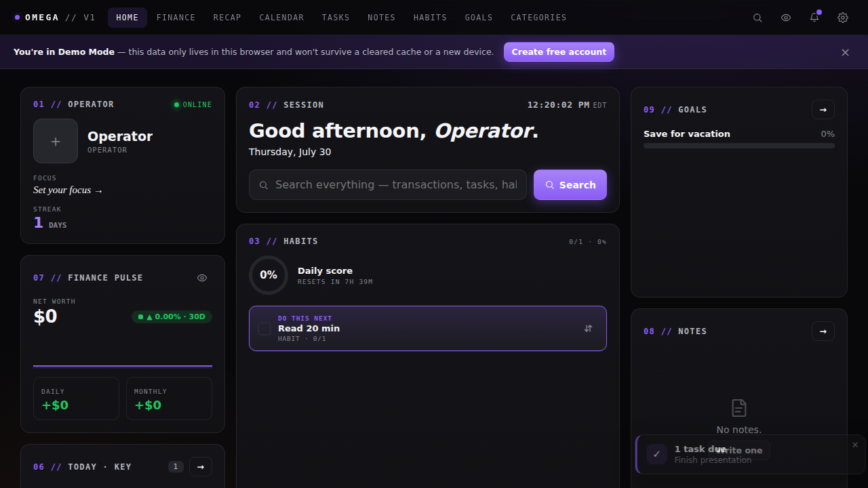Image resolution: width=868 pixels, height=488 pixels.
Task: Go to the Categories tab
Action: 538,18
